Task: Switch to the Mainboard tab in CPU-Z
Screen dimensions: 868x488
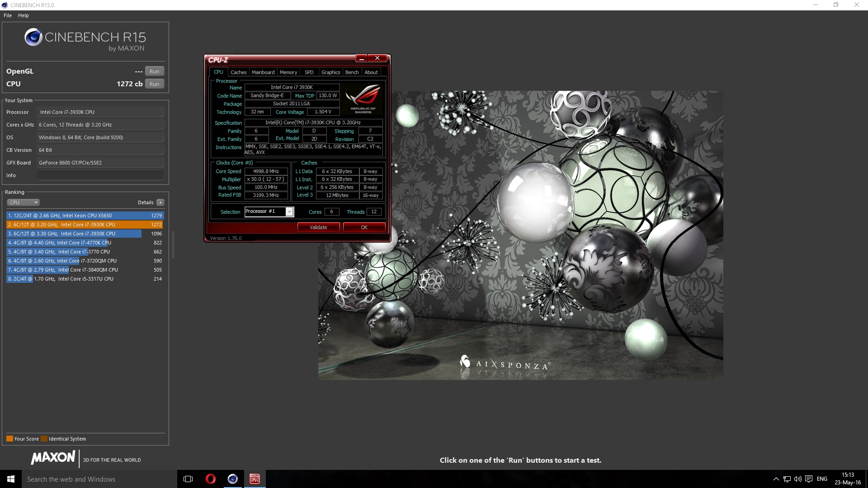Action: coord(263,72)
